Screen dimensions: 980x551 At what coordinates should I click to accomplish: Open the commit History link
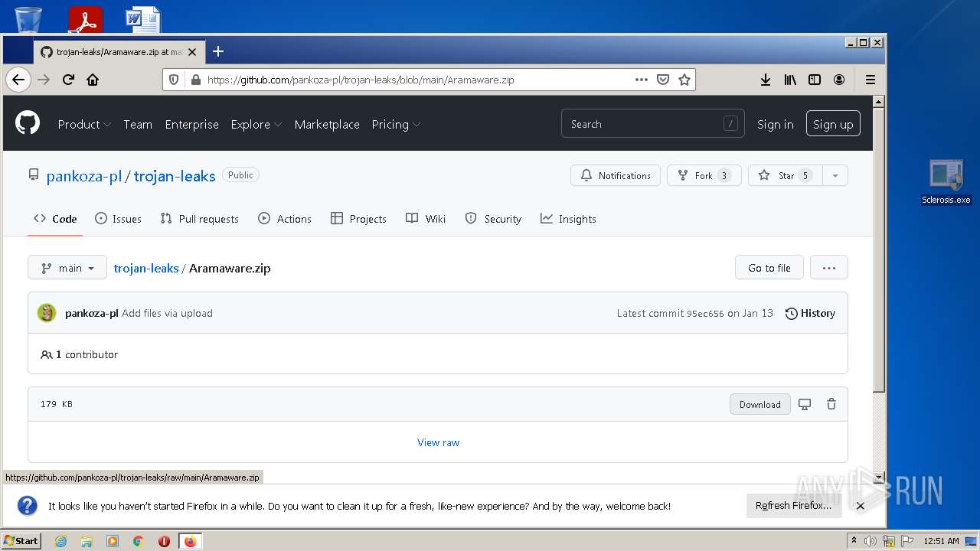(810, 313)
